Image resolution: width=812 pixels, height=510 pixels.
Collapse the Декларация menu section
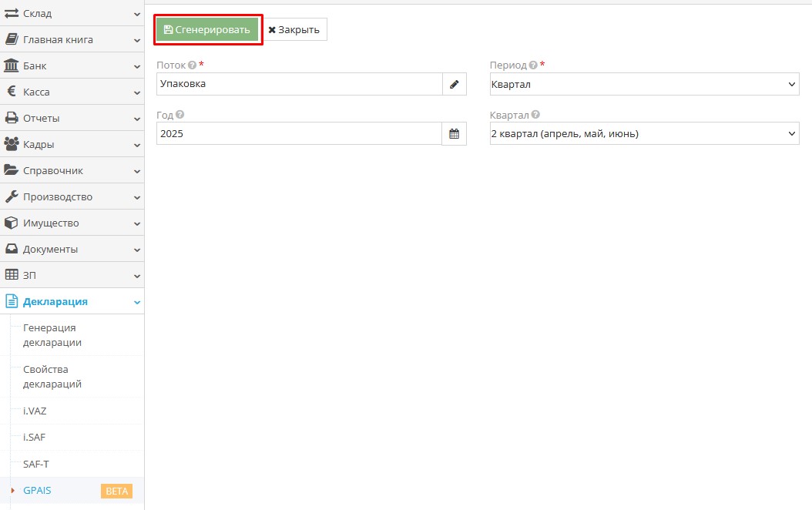(72, 301)
